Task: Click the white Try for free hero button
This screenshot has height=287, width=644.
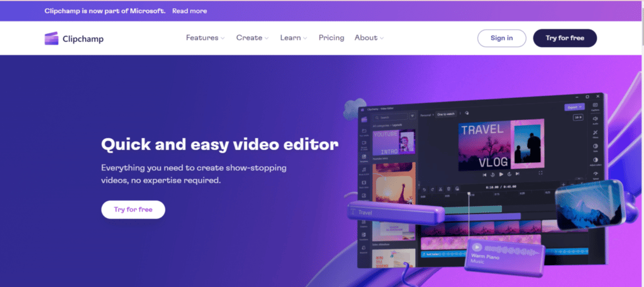Action: pos(133,210)
